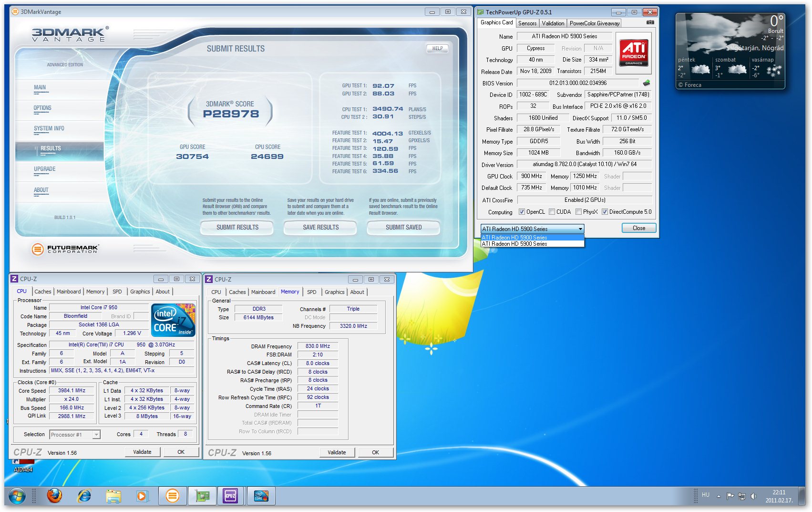The image size is (812, 512).
Task: Open the PowerColor Giveaway tab in GPU-Z
Action: tap(595, 23)
